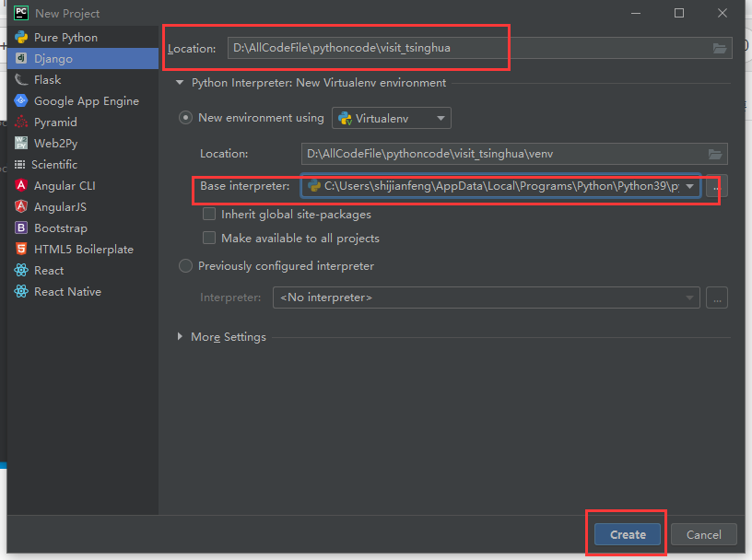Screen dimensions: 752x560
Task: Browse folder for venv Location
Action: point(715,154)
